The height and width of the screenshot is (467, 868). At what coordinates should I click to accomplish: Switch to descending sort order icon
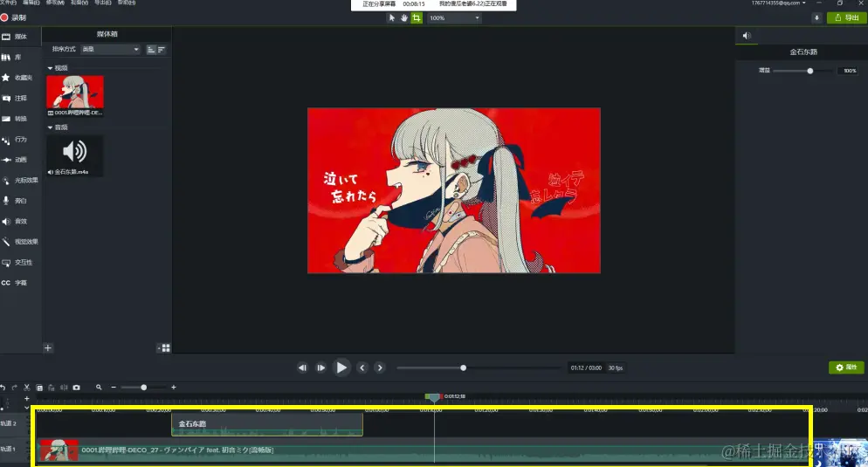[161, 50]
